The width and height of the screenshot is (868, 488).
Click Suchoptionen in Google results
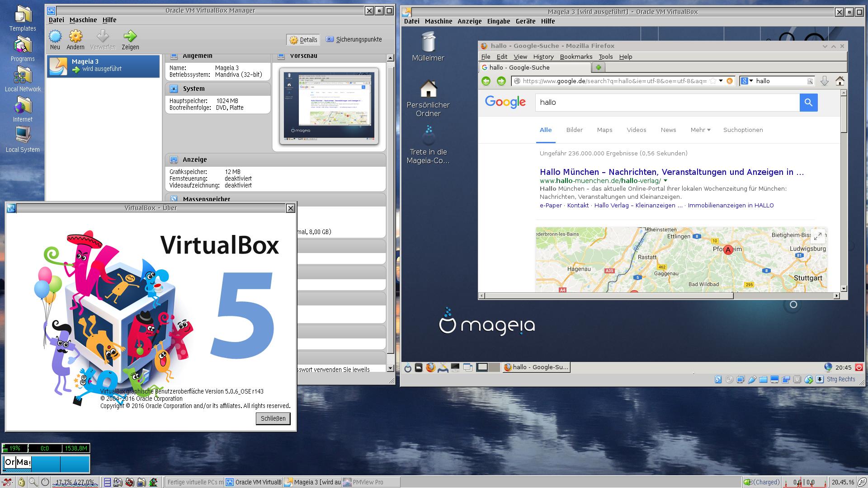click(743, 130)
